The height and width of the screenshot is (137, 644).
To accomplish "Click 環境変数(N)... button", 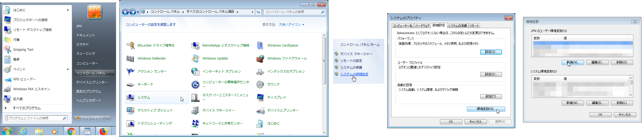I will click(486, 109).
